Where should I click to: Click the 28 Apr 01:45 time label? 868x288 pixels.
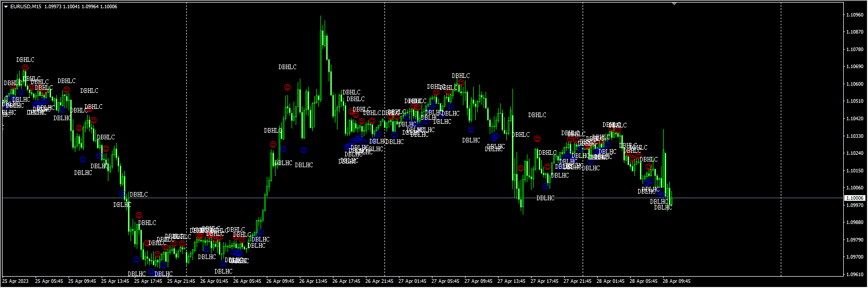610,281
